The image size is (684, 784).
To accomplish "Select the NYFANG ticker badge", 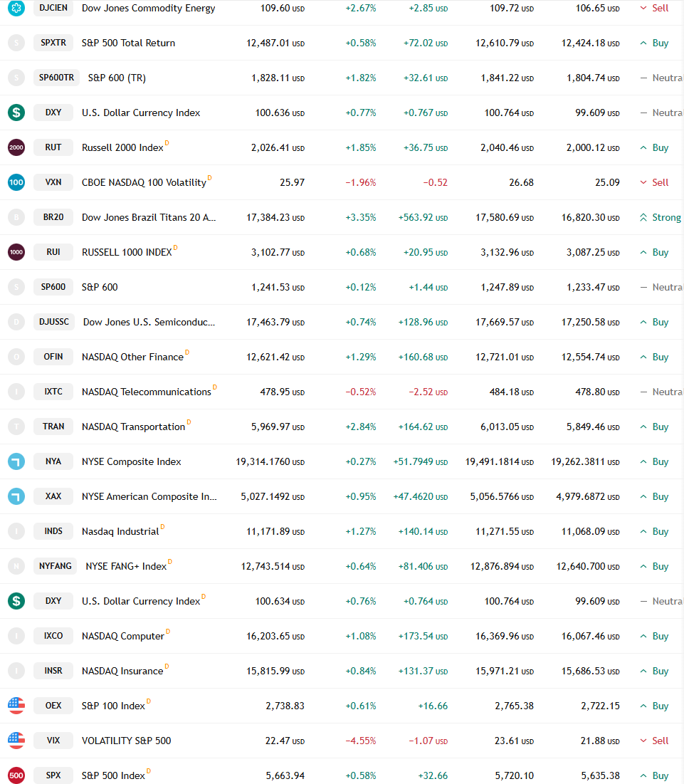I will (55, 566).
